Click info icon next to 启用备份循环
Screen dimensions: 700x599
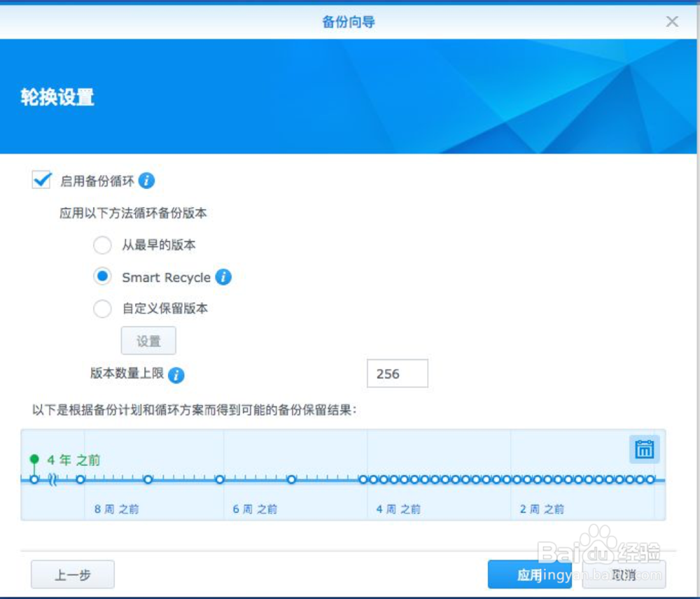coord(146,181)
